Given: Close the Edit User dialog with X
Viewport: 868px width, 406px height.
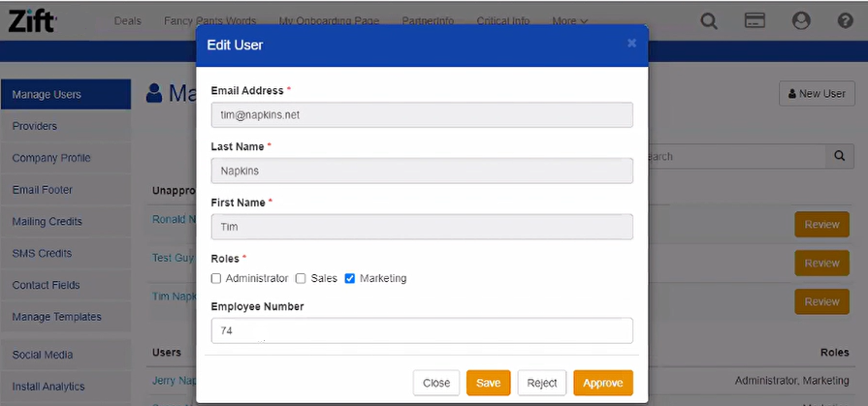Looking at the screenshot, I should [x=631, y=44].
